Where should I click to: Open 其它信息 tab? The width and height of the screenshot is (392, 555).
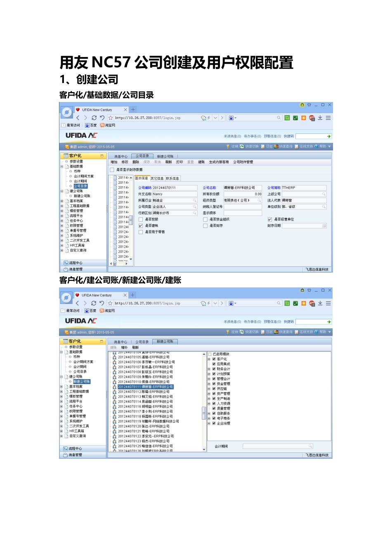point(157,178)
